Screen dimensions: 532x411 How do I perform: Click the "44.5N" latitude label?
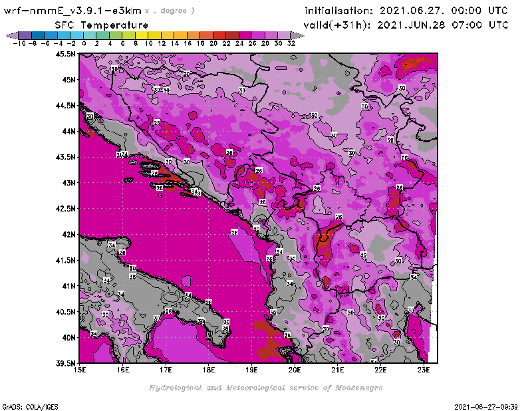click(x=65, y=106)
